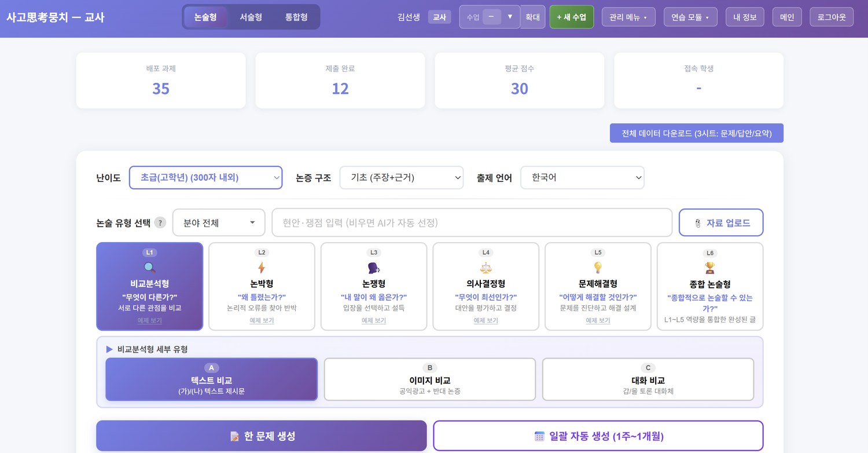Click the 자료 업로드 button
Image resolution: width=868 pixels, height=453 pixels.
(721, 222)
